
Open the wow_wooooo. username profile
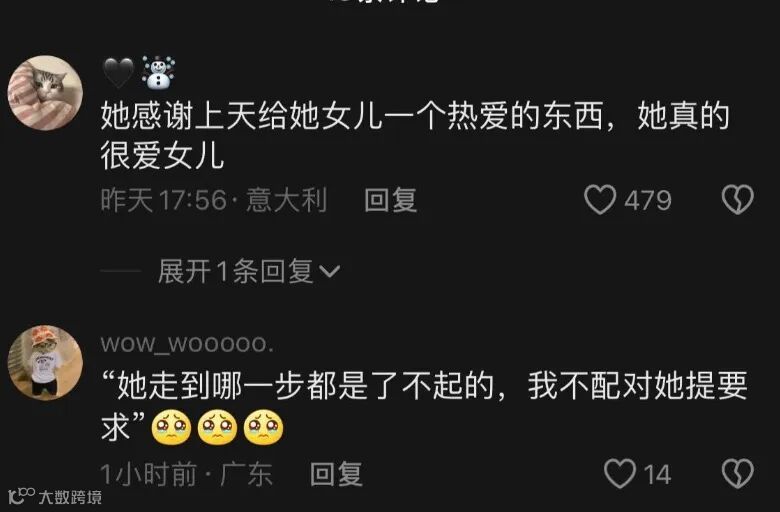(187, 344)
